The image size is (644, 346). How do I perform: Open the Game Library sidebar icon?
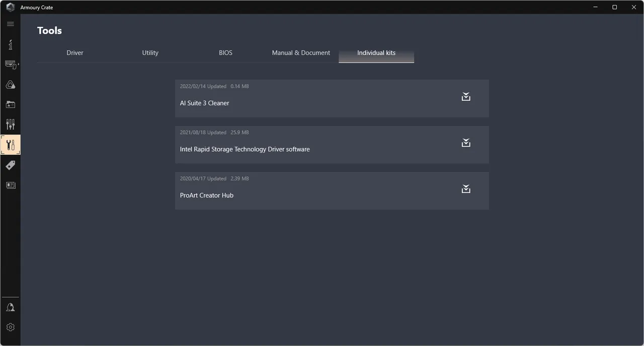click(x=10, y=105)
